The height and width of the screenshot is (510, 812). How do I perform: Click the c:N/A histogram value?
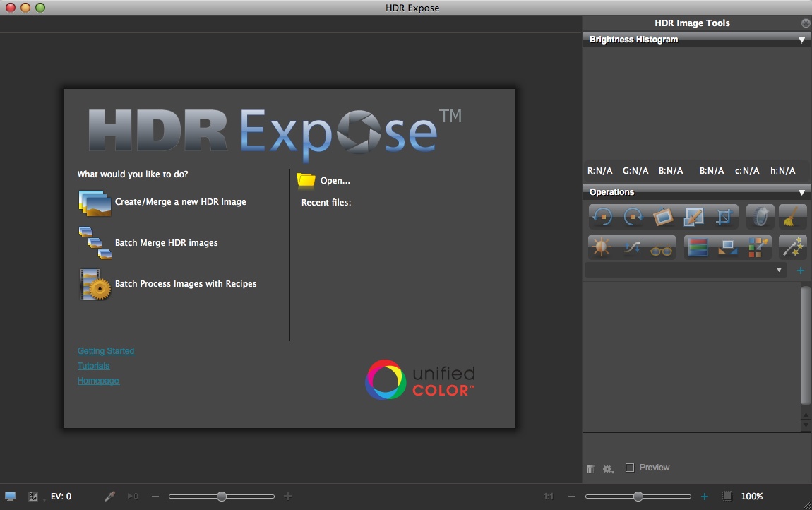[x=747, y=170]
